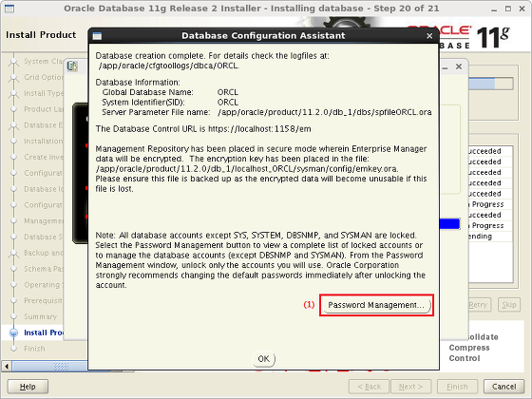This screenshot has height=399, width=532.
Task: Click the disabled Next button
Action: click(x=410, y=387)
